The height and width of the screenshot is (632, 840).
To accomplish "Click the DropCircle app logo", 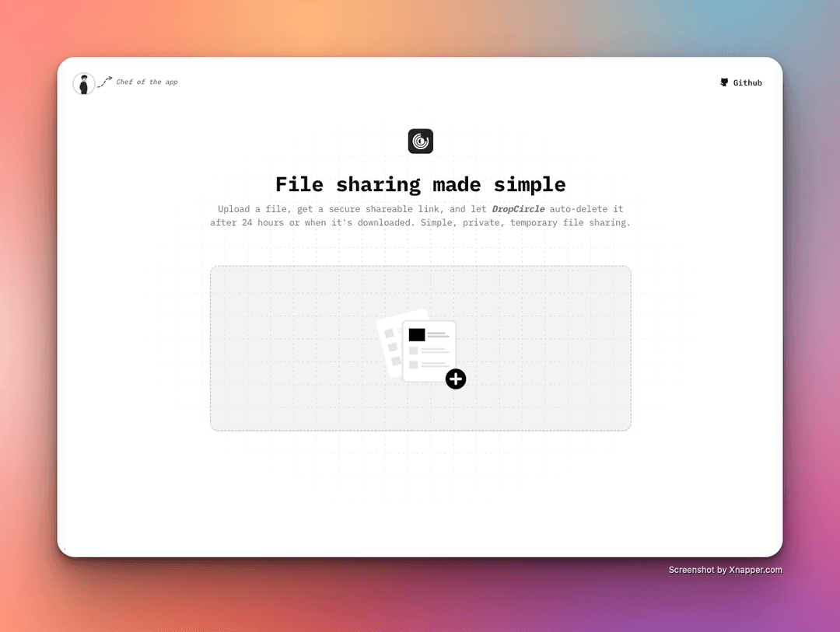I will click(420, 141).
